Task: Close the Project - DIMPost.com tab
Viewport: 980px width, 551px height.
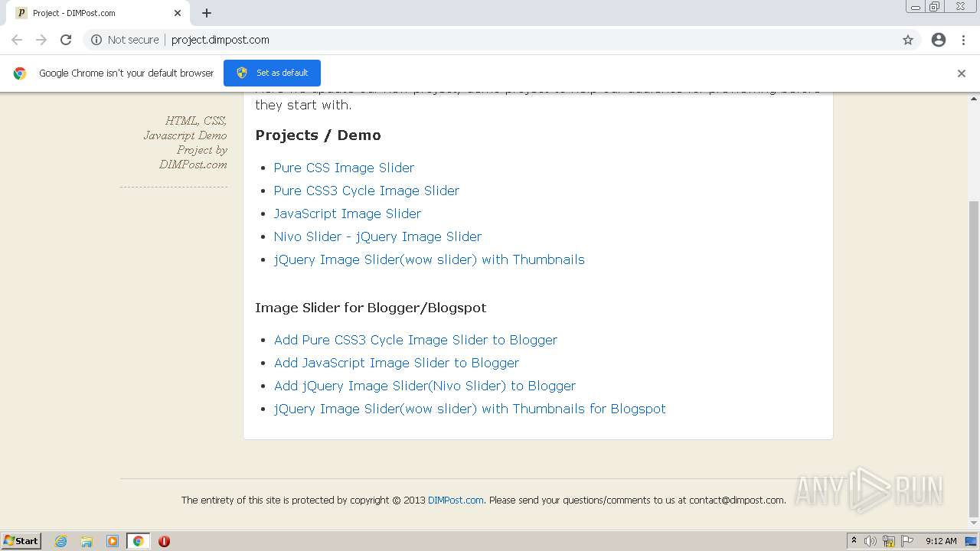Action: tap(177, 13)
